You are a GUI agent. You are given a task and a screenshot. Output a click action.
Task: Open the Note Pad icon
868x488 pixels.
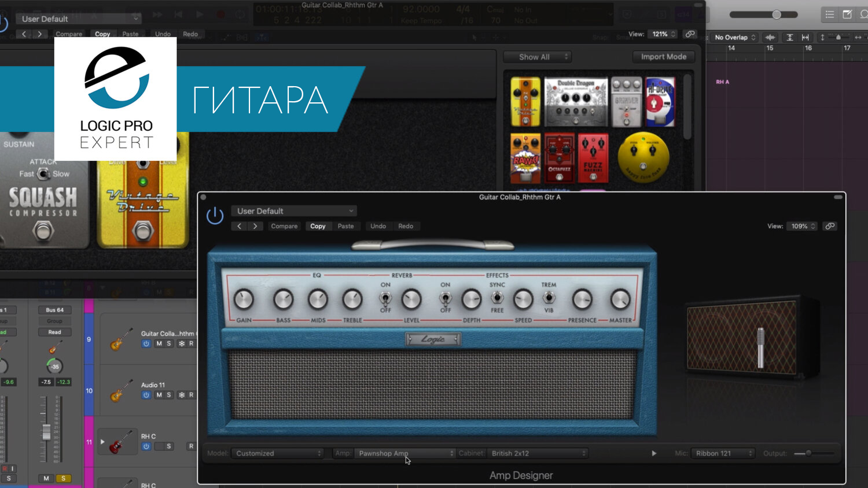coord(847,14)
